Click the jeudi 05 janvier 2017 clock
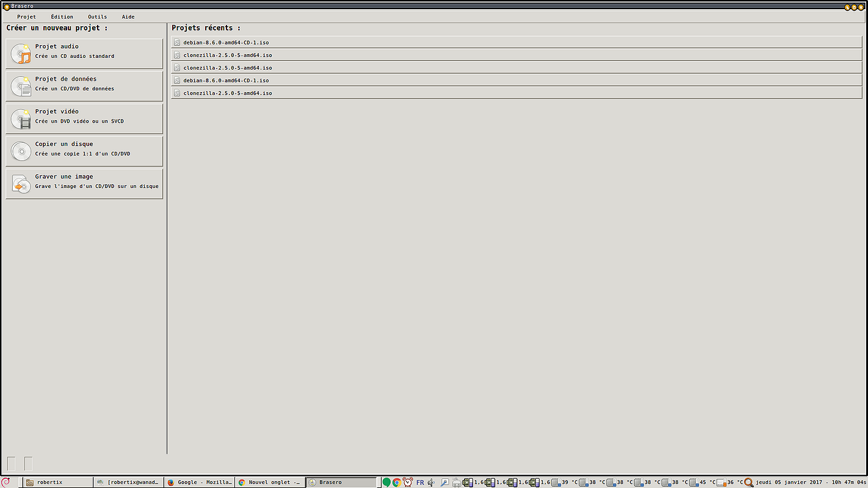 (811, 483)
